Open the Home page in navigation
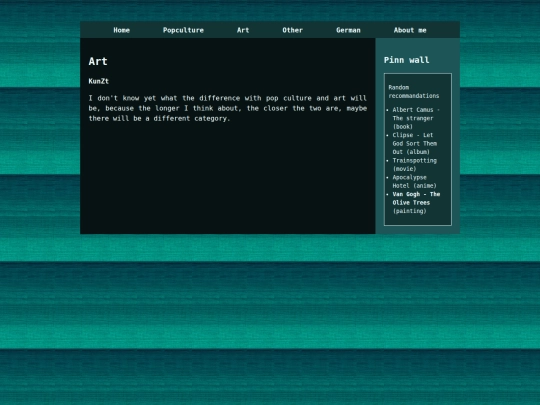Screen dimensions: 540x405 [122, 30]
